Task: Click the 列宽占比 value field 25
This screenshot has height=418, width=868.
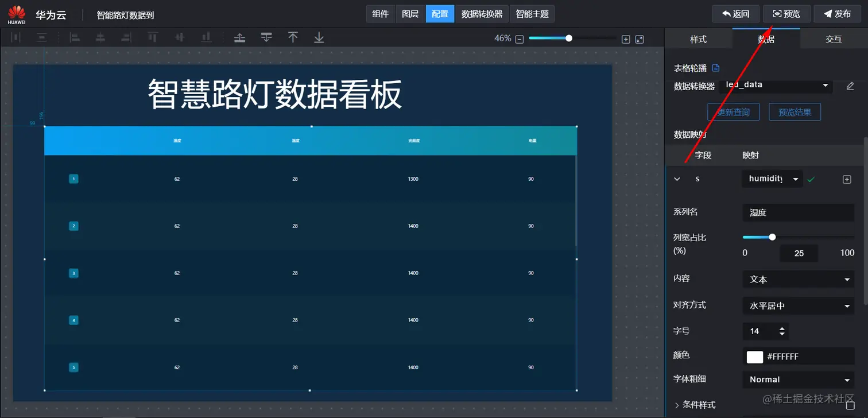Action: coord(799,253)
